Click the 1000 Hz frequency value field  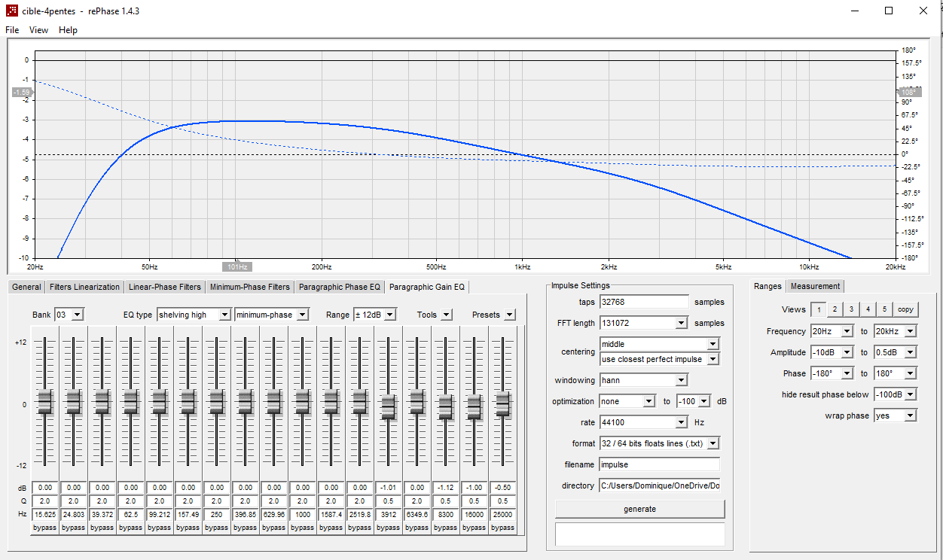[302, 514]
